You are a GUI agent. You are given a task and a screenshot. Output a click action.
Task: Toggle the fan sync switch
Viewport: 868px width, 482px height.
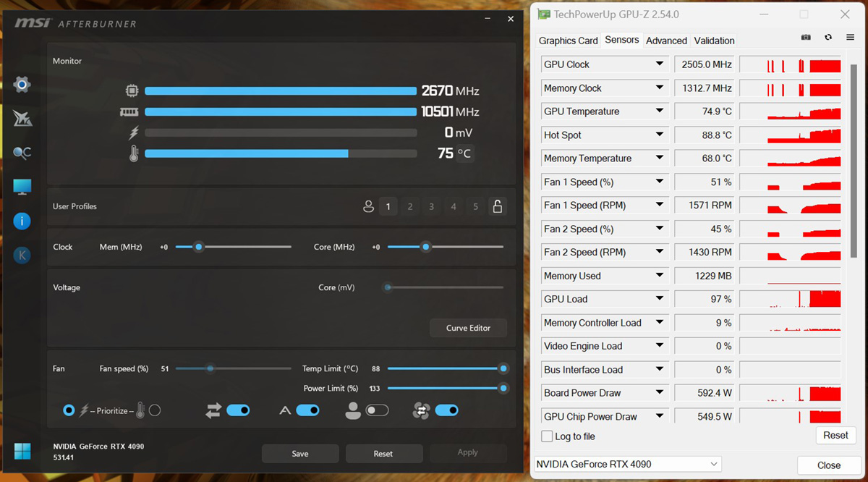446,410
